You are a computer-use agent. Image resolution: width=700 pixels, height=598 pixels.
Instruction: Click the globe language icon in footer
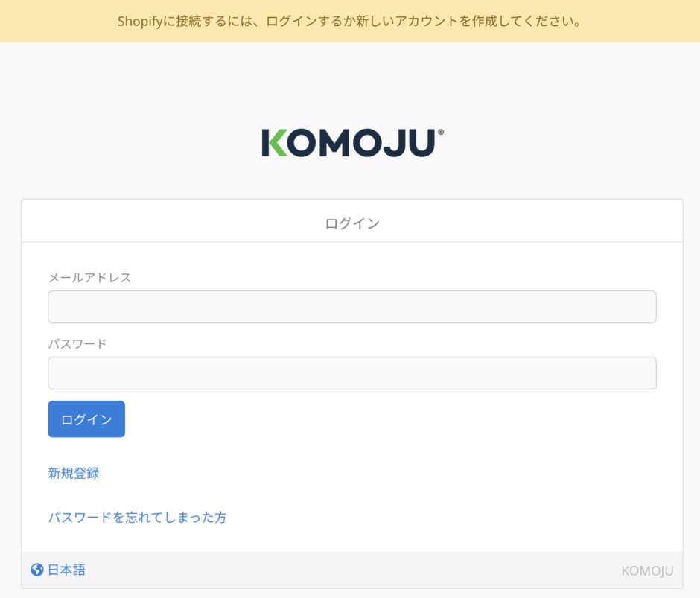[x=36, y=570]
